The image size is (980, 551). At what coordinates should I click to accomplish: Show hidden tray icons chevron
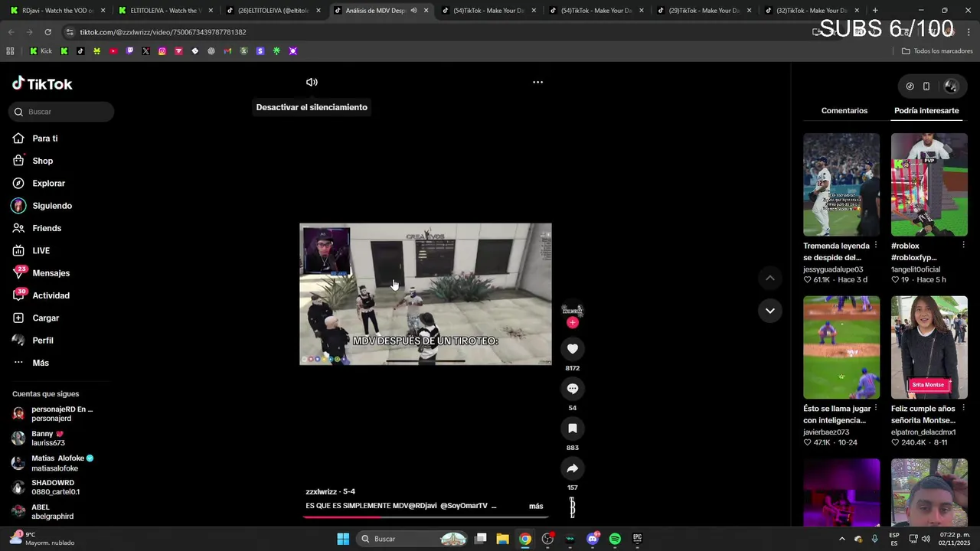point(841,539)
